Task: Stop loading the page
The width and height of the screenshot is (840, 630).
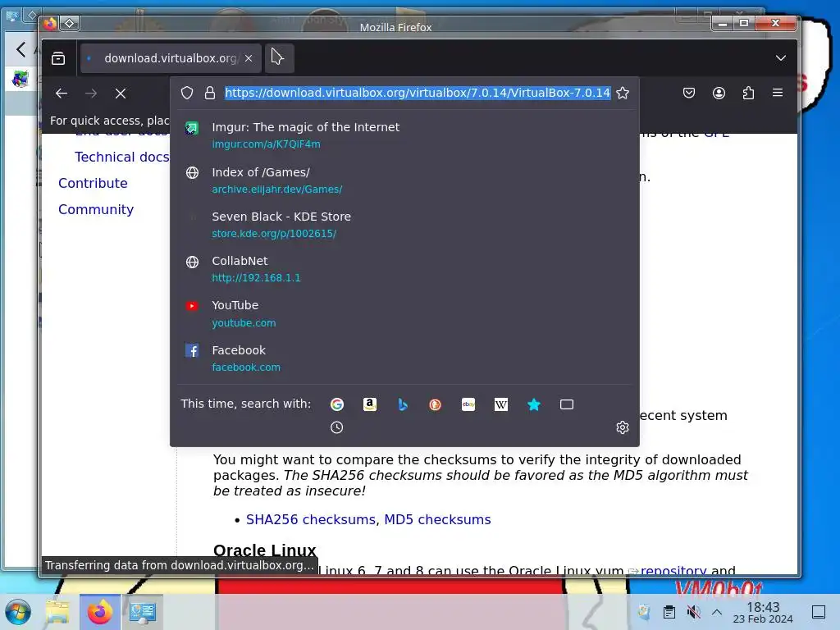Action: pos(121,94)
